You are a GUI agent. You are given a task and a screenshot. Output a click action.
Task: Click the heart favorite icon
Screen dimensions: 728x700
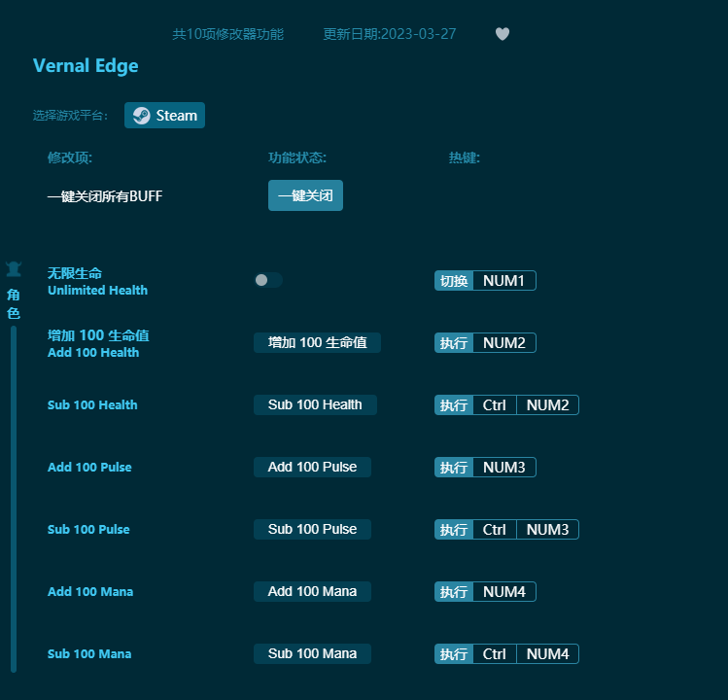[x=503, y=34]
